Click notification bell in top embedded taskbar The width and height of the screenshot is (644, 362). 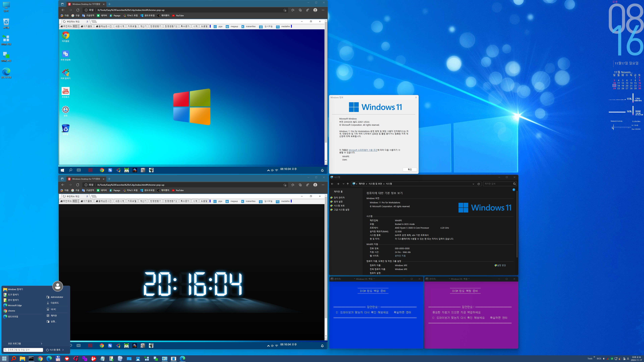pyautogui.click(x=322, y=170)
